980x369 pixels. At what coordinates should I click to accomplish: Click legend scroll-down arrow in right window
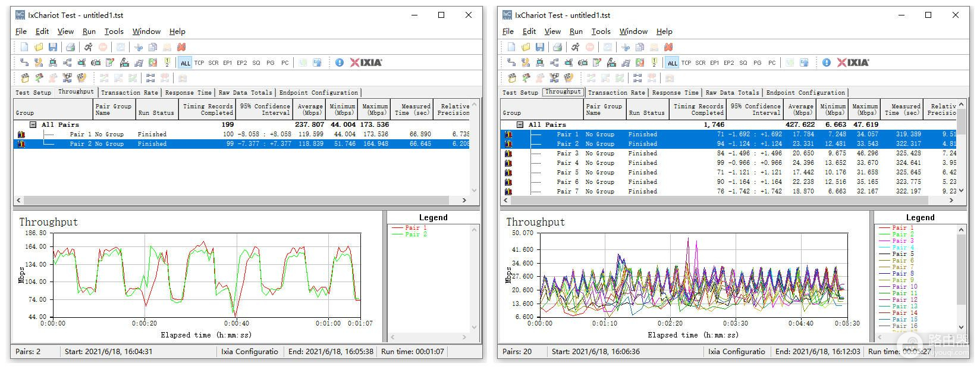[962, 327]
